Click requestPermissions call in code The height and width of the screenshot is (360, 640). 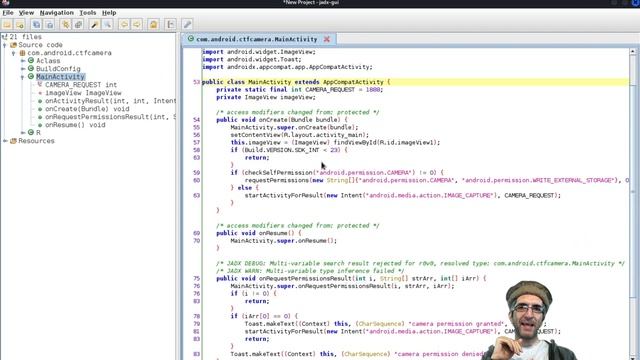point(277,180)
